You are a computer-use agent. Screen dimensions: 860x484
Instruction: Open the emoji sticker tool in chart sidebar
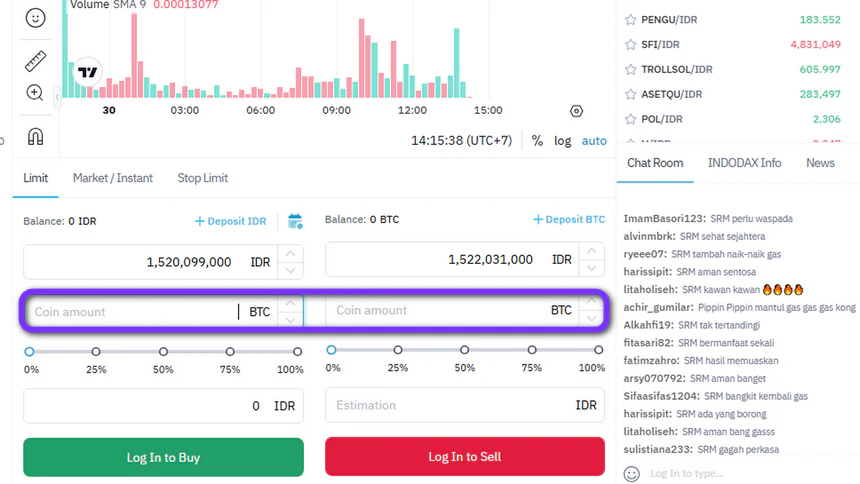point(35,18)
